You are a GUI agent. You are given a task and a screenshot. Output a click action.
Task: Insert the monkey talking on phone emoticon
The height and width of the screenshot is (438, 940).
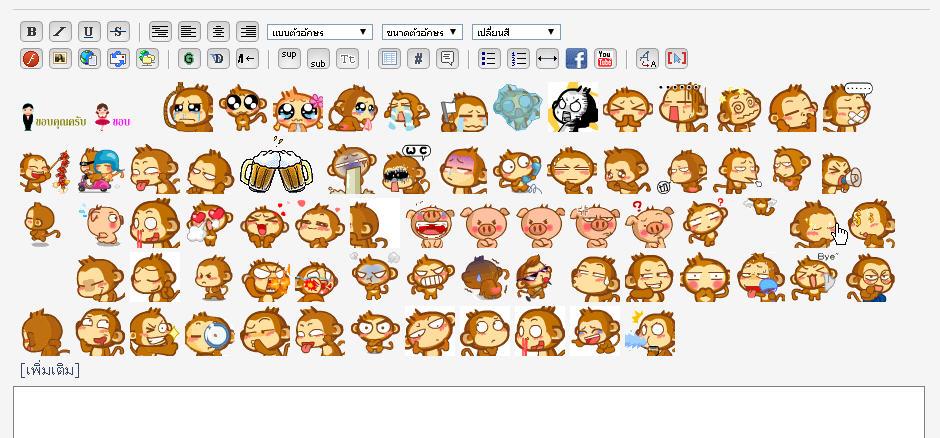pos(517,171)
